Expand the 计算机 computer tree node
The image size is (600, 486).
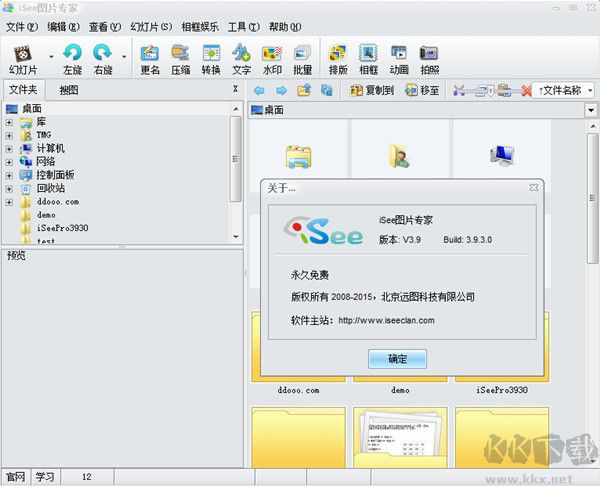[9, 148]
